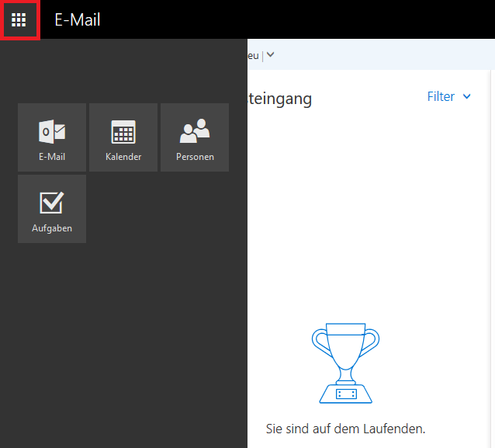Click the E-Mail title in header bar
This screenshot has width=495, height=448.
[78, 19]
